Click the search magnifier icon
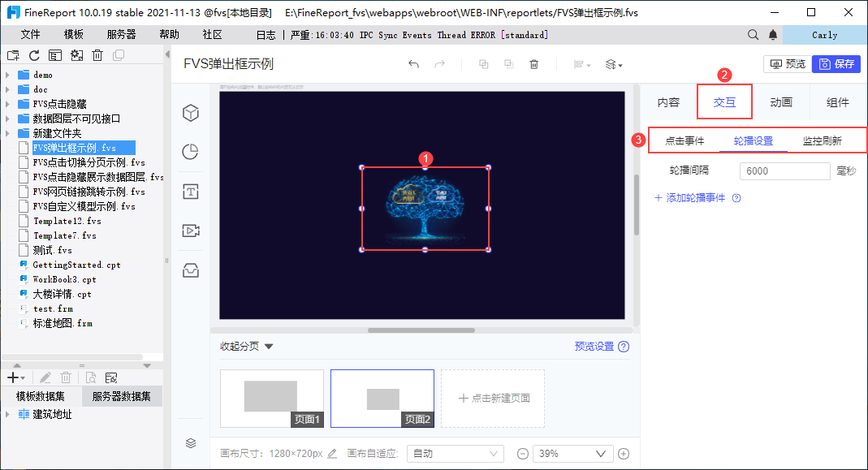Image resolution: width=868 pixels, height=470 pixels. (753, 35)
